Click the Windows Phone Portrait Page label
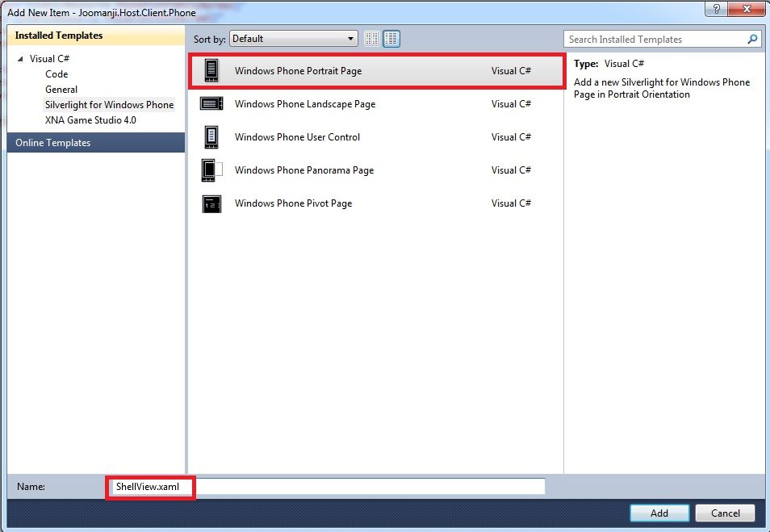The image size is (770, 532). coord(298,71)
